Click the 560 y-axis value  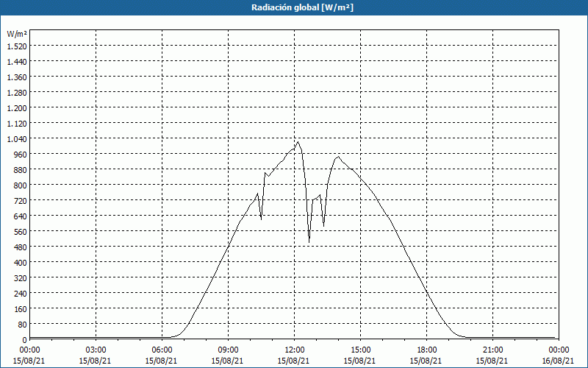click(x=21, y=232)
